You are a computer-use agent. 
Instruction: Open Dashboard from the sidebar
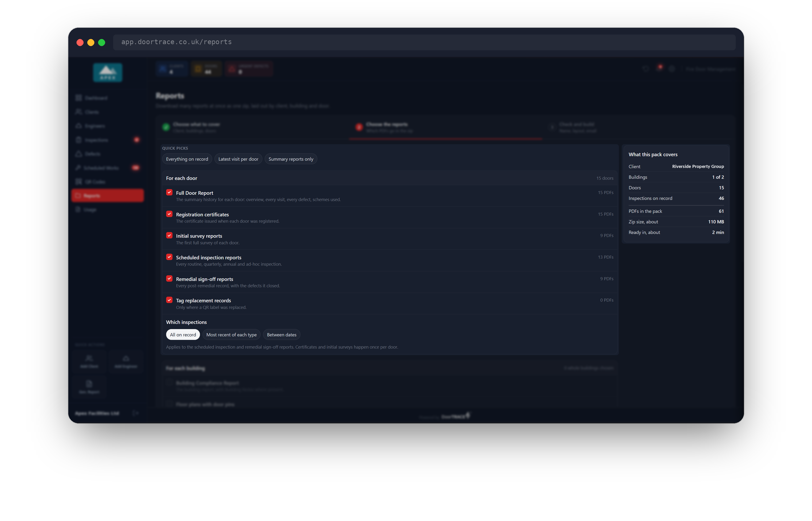click(x=108, y=98)
